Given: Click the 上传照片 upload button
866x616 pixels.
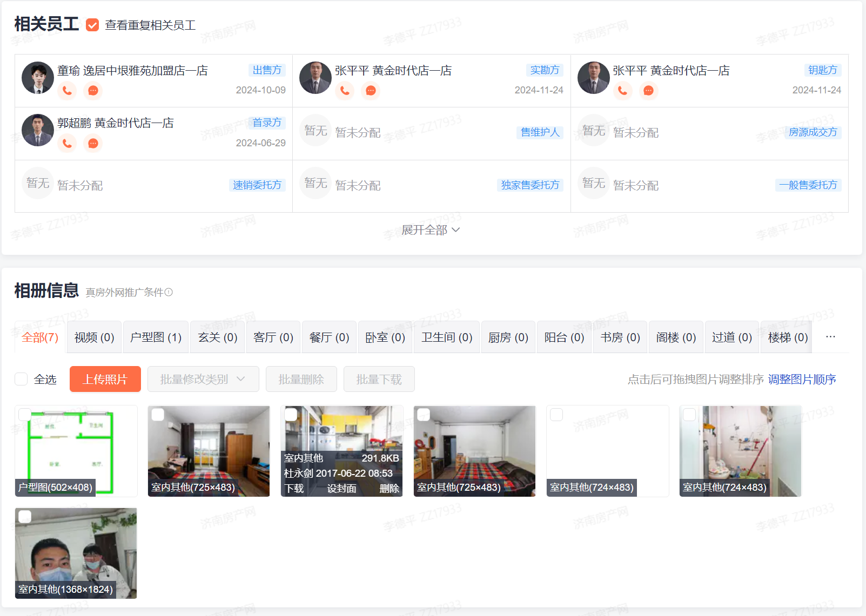Looking at the screenshot, I should pyautogui.click(x=105, y=379).
